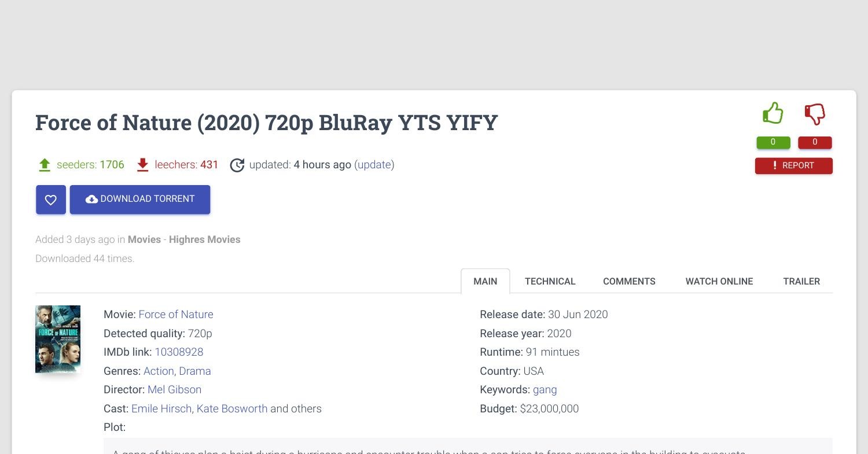The width and height of the screenshot is (868, 454).
Task: Follow the Mel Gibson director link
Action: 174,390
